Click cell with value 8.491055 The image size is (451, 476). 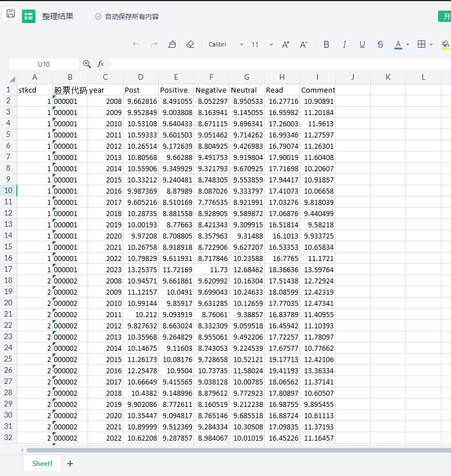pos(176,101)
